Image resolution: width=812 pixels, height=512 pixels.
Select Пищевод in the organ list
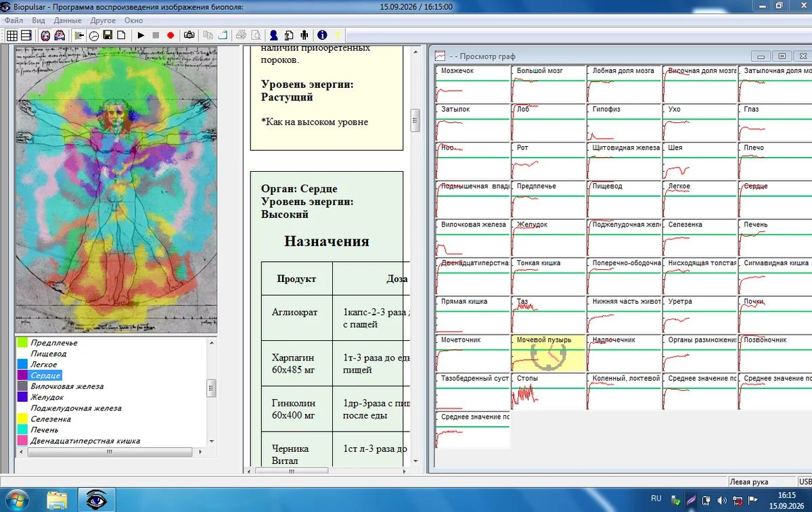point(49,354)
